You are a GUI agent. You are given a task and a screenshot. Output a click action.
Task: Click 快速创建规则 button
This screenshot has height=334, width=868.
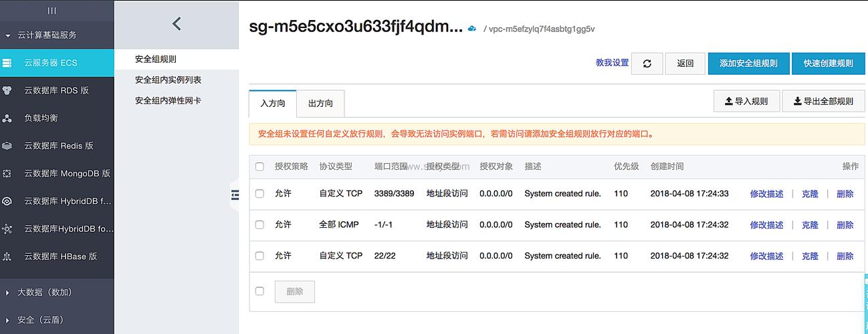(x=829, y=63)
